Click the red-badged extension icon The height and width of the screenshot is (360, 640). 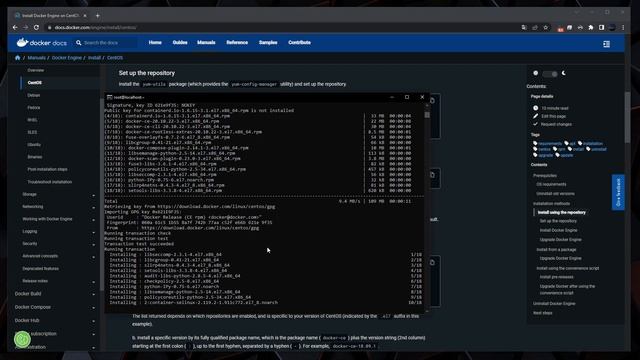tap(560, 28)
